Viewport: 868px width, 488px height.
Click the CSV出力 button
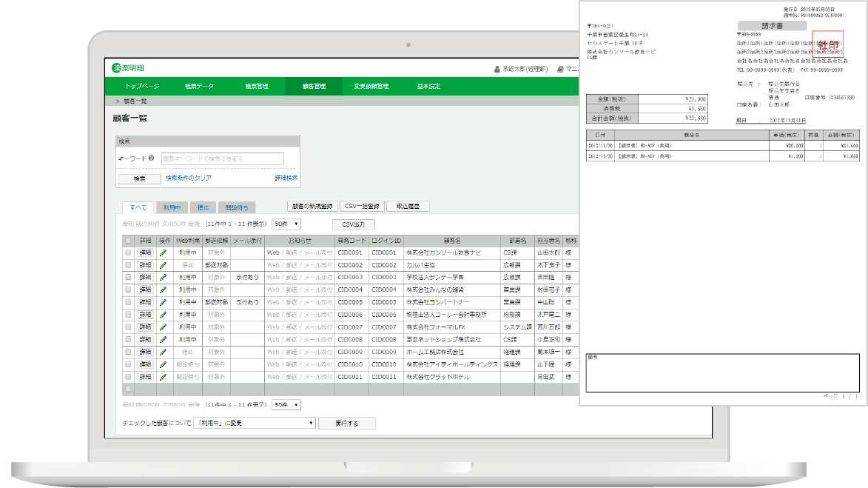tap(353, 224)
